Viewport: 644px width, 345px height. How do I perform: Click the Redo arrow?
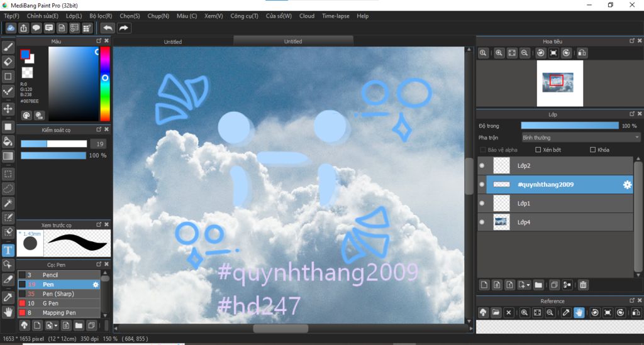point(123,28)
